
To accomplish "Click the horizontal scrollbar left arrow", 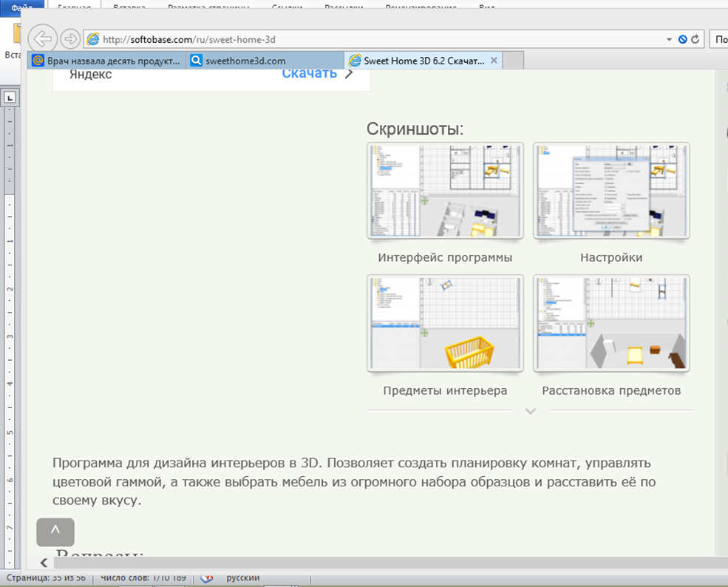I will pos(44,563).
